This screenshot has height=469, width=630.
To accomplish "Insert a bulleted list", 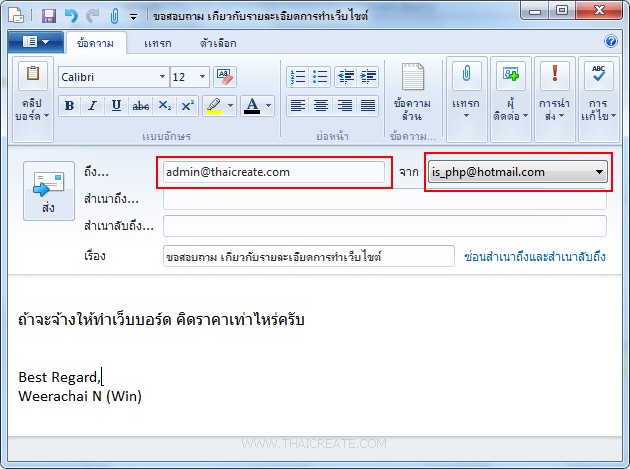I will coord(320,77).
